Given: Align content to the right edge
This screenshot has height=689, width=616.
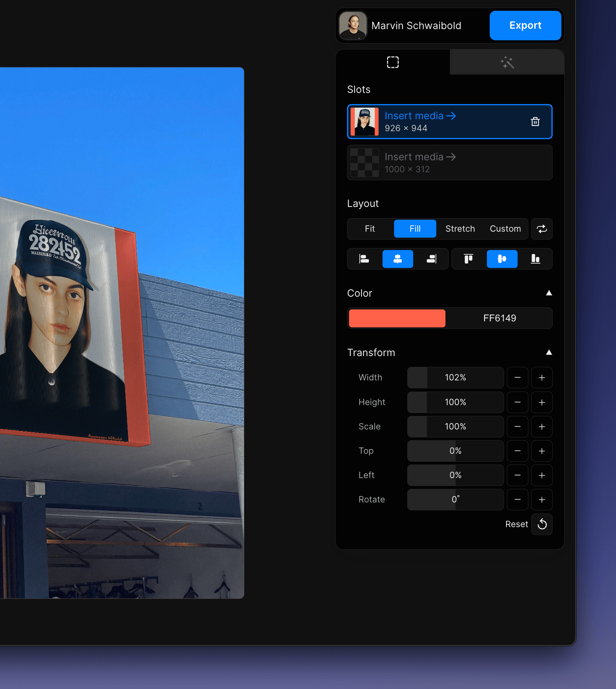Looking at the screenshot, I should [432, 259].
